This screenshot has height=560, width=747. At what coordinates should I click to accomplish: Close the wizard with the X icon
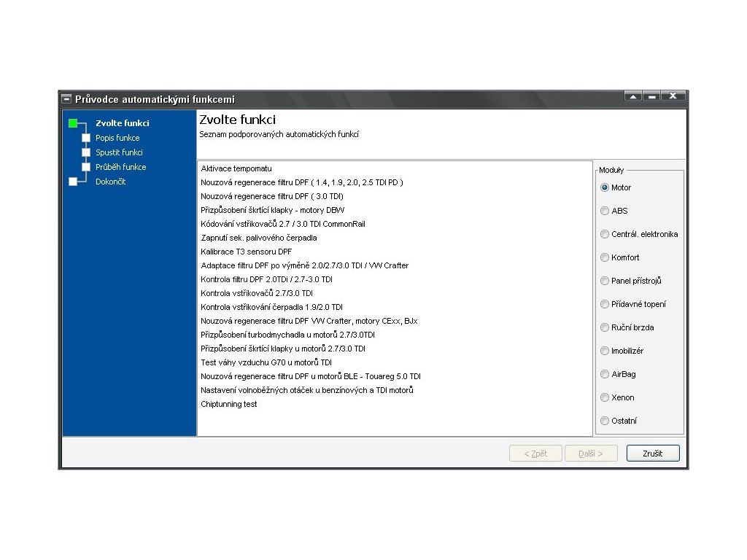(673, 96)
